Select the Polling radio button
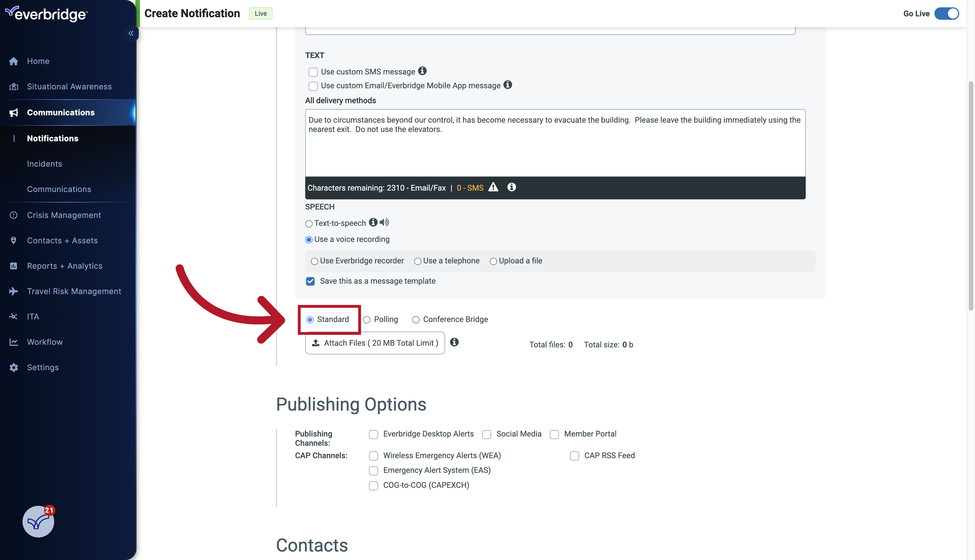 click(x=367, y=319)
